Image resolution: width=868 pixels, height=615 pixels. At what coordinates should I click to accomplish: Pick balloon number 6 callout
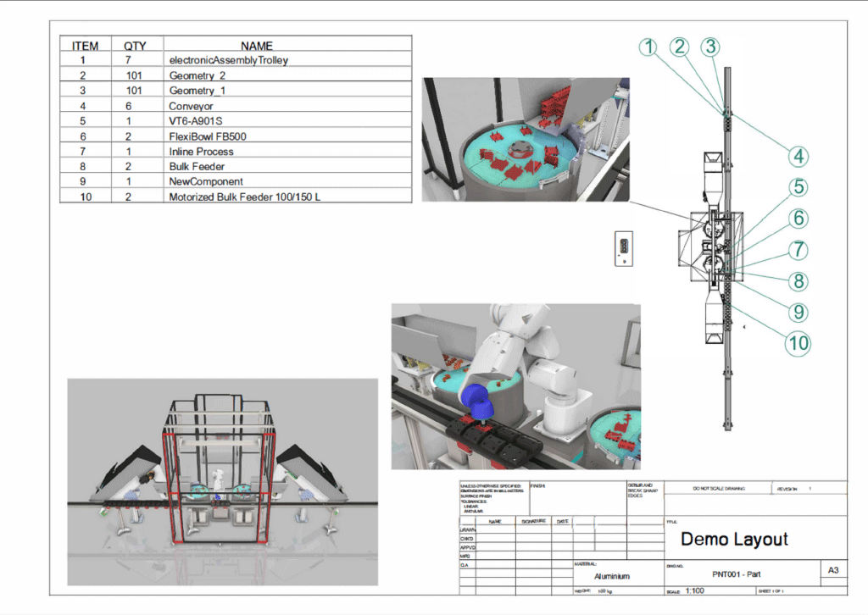click(798, 219)
